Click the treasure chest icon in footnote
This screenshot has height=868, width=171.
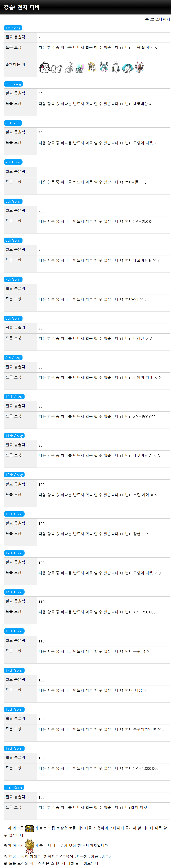(x=30, y=828)
